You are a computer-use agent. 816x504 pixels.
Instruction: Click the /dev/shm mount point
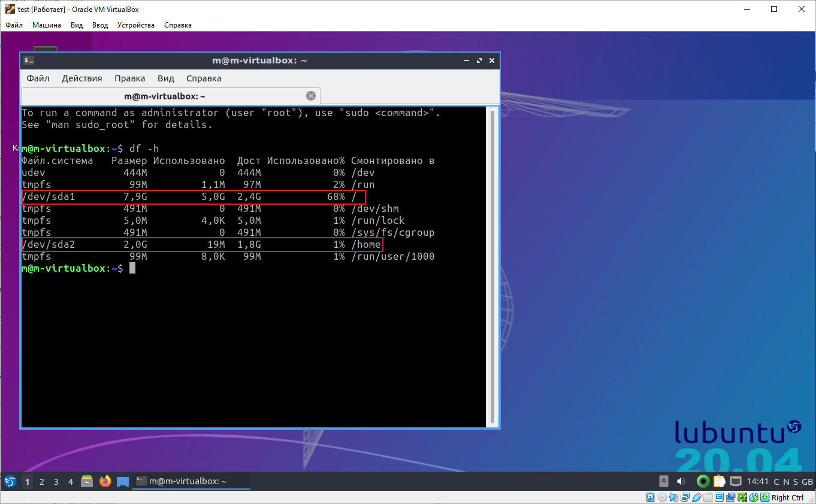(375, 208)
